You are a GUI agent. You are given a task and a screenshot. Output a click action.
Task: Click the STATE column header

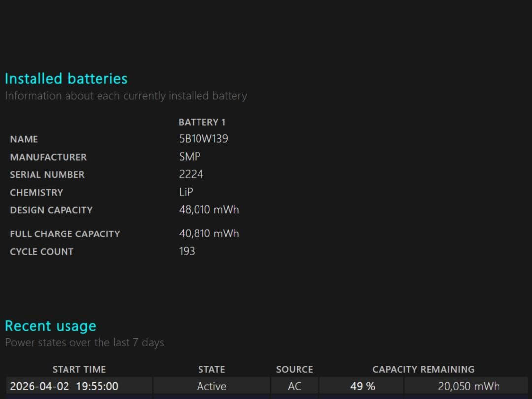[211, 369]
